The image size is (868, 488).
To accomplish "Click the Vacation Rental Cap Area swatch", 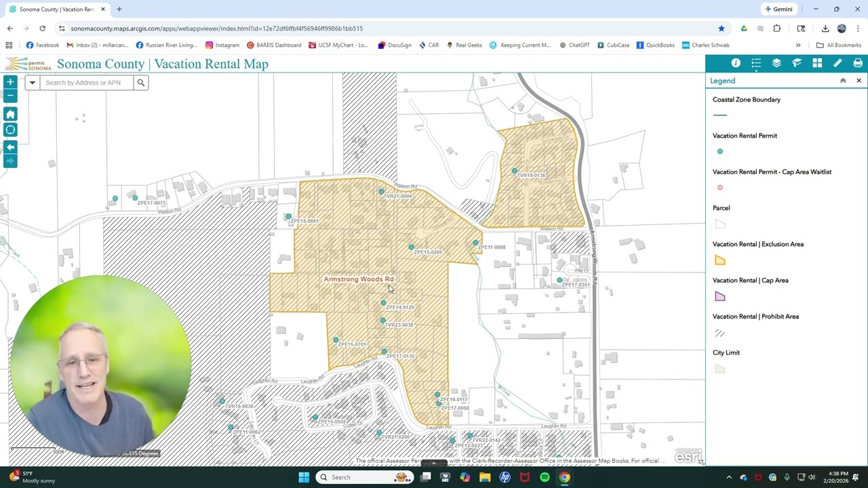I will (720, 296).
